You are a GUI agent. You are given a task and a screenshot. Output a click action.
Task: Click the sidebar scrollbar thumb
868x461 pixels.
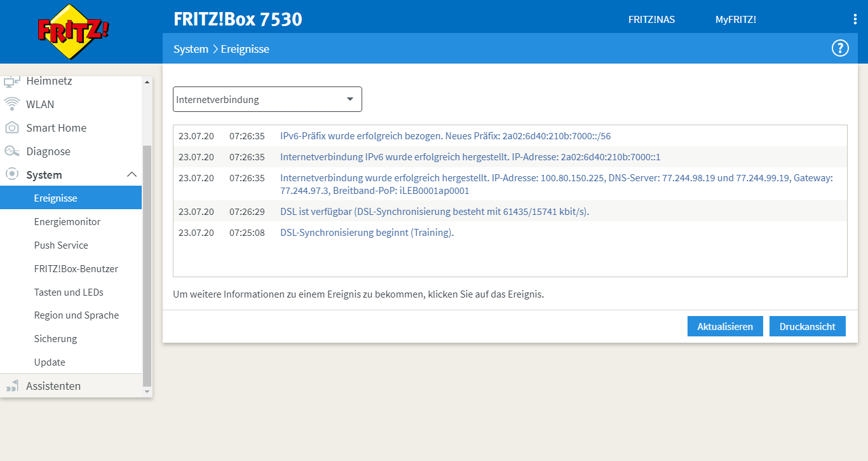point(147,266)
